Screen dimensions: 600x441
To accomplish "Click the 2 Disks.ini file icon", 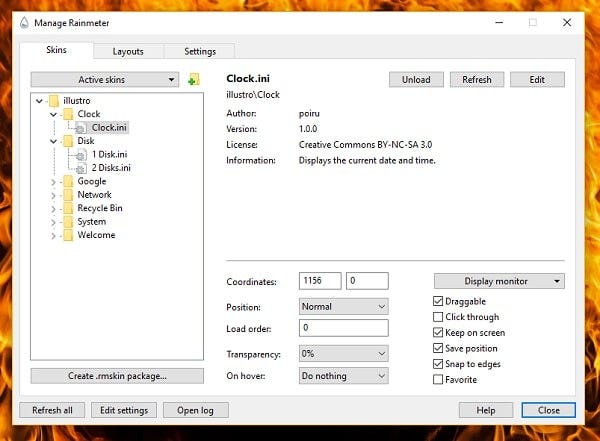I will click(x=81, y=168).
